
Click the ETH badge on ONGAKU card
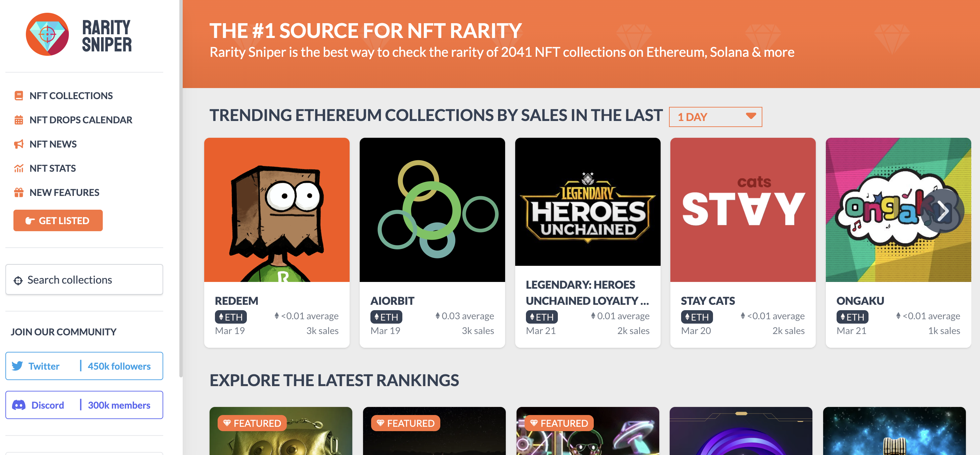(852, 317)
